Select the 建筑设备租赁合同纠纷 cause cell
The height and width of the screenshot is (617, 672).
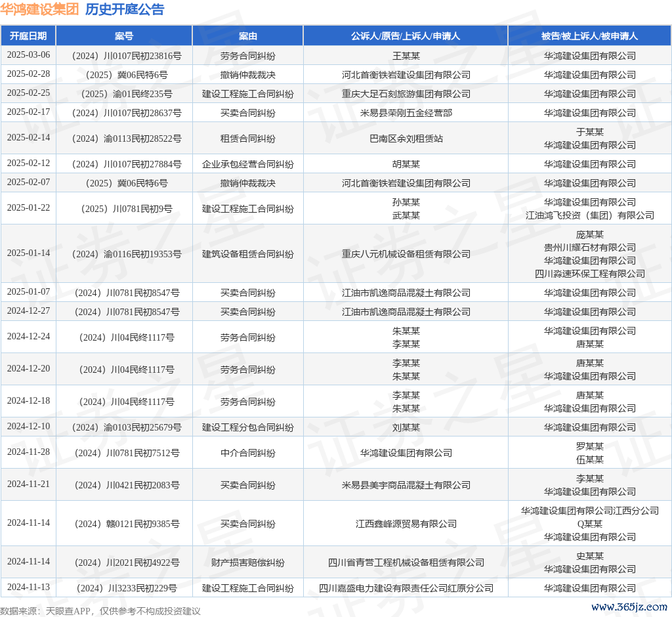(x=247, y=254)
